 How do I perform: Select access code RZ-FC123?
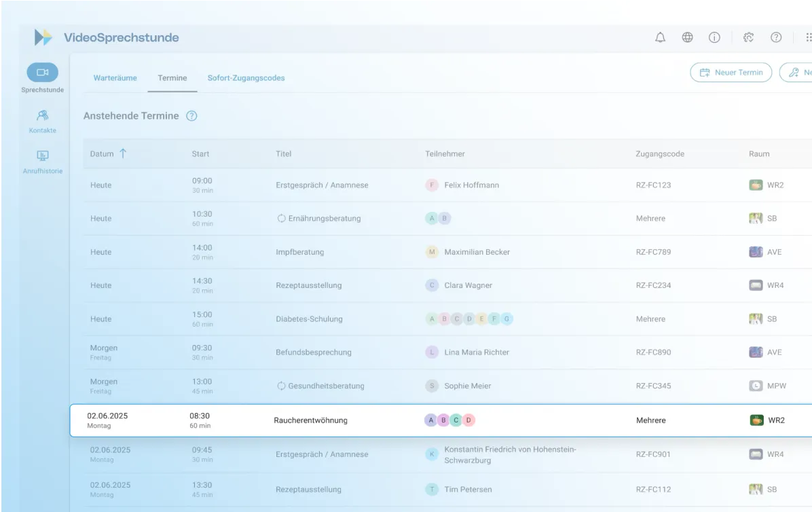click(x=654, y=185)
